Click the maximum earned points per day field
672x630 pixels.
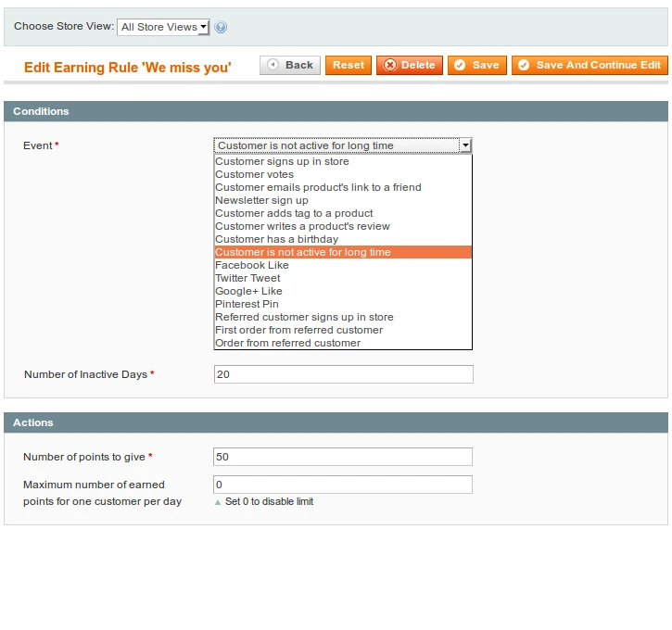(342, 485)
